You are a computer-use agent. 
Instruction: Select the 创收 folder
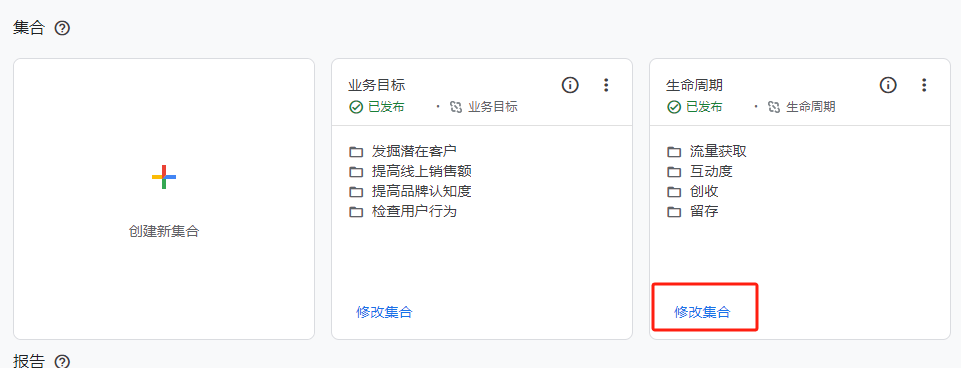point(693,191)
